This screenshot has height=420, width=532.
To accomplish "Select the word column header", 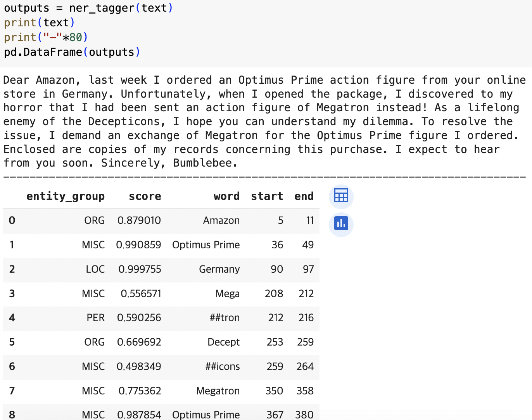I will (x=226, y=196).
